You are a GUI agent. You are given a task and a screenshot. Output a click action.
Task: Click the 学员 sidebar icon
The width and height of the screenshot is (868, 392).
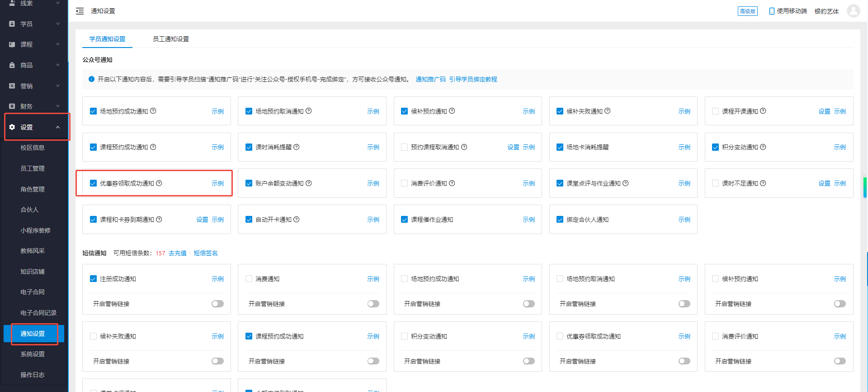(12, 24)
